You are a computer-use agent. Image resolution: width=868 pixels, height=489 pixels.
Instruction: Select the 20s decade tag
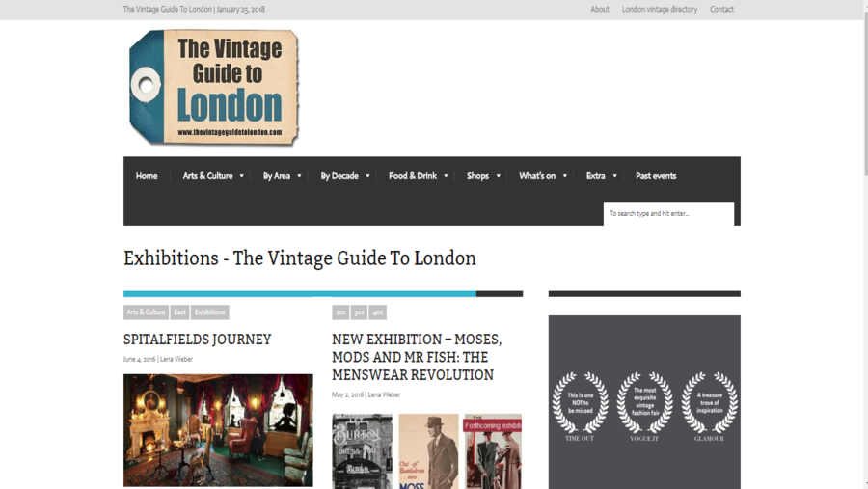(340, 312)
